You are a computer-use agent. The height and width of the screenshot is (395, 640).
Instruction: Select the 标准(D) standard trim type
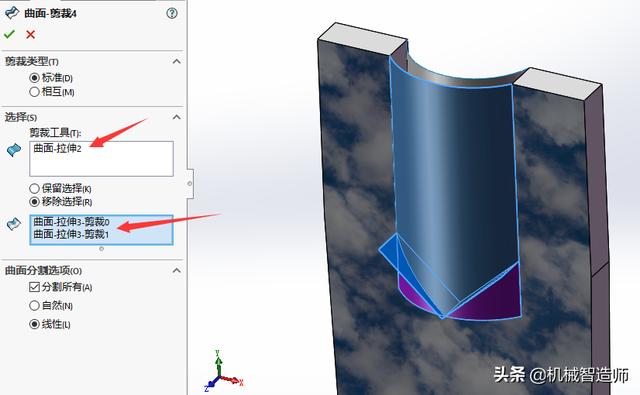[34, 78]
